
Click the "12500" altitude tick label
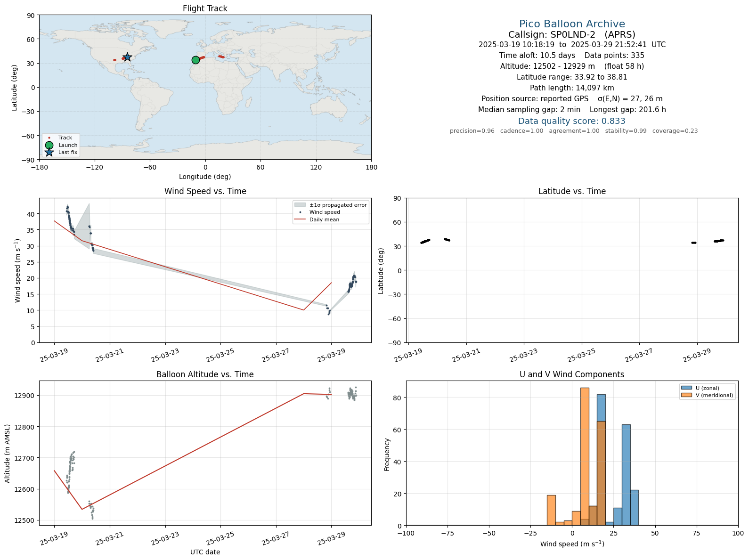pyautogui.click(x=24, y=520)
